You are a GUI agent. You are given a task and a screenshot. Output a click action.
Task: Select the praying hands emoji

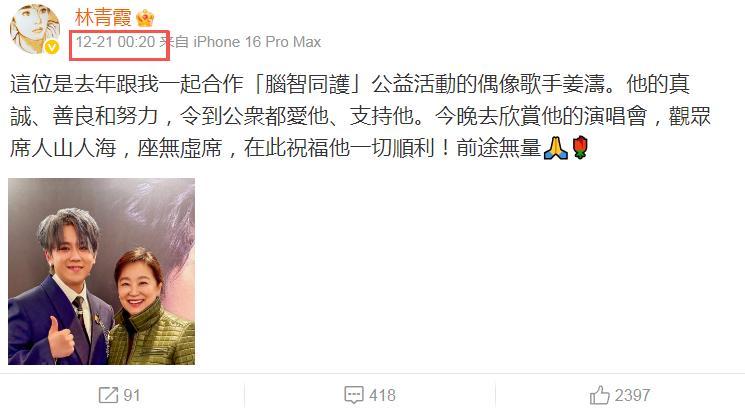[x=555, y=148]
